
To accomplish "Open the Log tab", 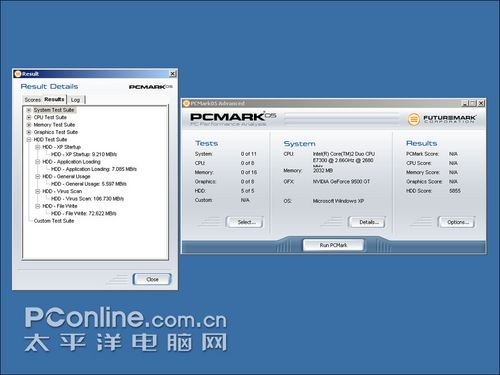I will click(76, 100).
